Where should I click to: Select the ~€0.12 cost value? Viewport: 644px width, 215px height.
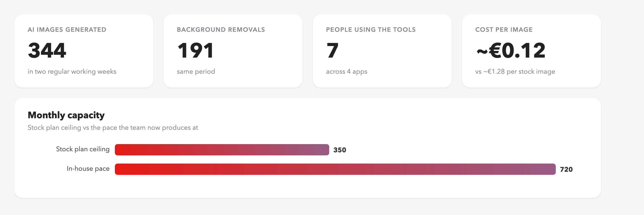511,50
